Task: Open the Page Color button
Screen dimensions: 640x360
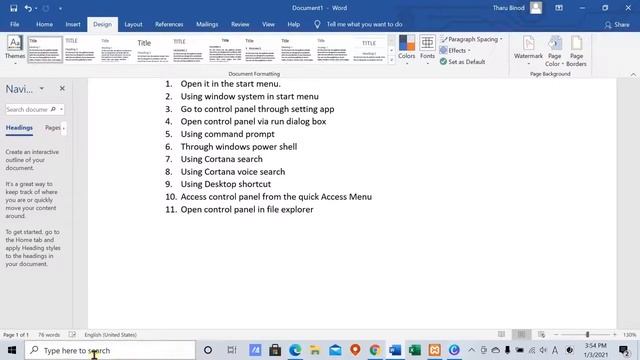Action: tap(554, 51)
